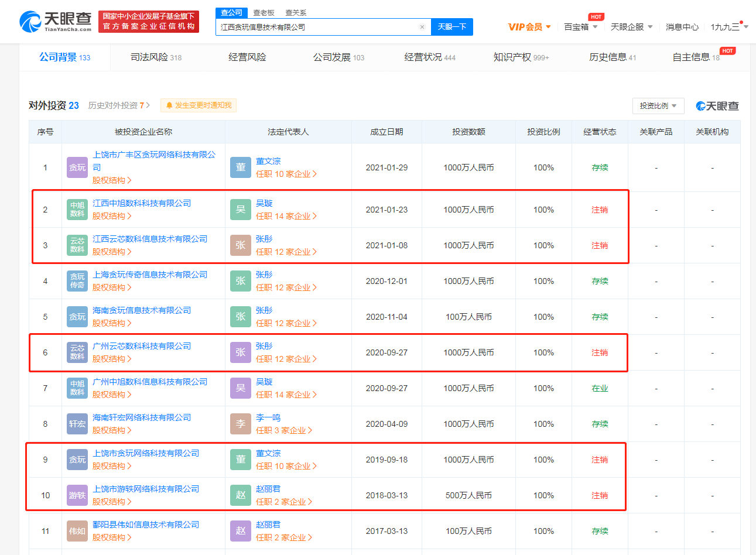The image size is (756, 555).
Task: Open 任职 3 家企业 for 李一鸣
Action: 284,430
